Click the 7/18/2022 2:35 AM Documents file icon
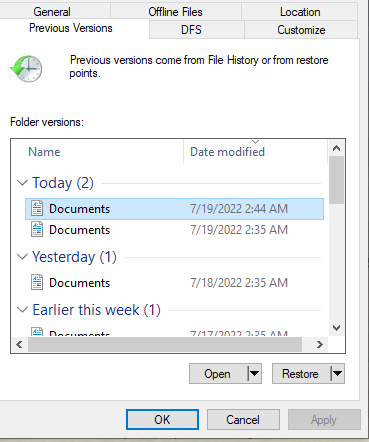 (x=37, y=282)
